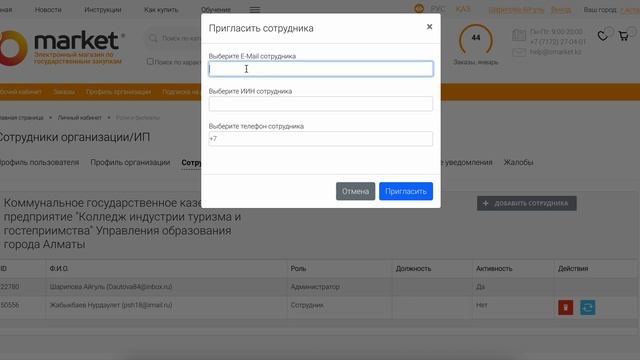640x360 pixels.
Task: Close the invite employee dialog
Action: [429, 27]
